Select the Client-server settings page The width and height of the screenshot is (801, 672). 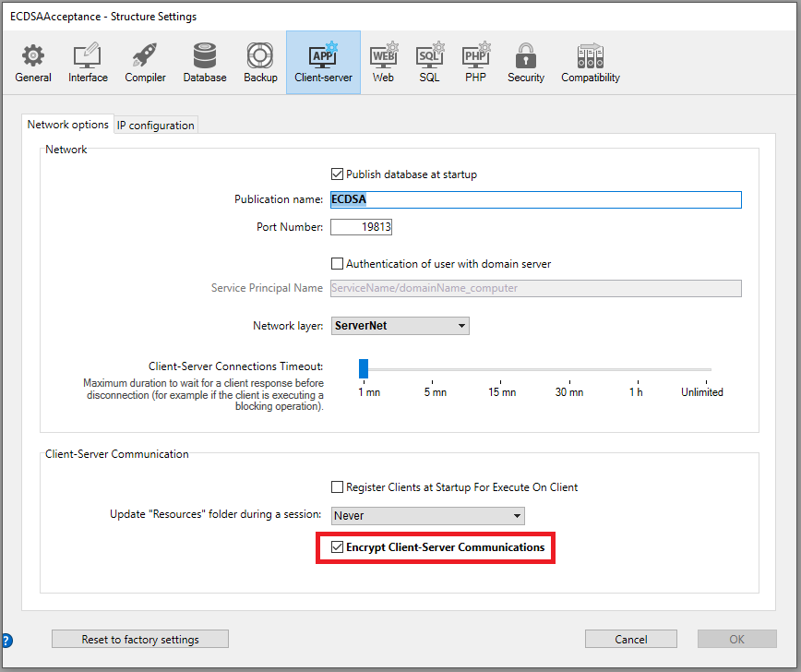(x=323, y=63)
